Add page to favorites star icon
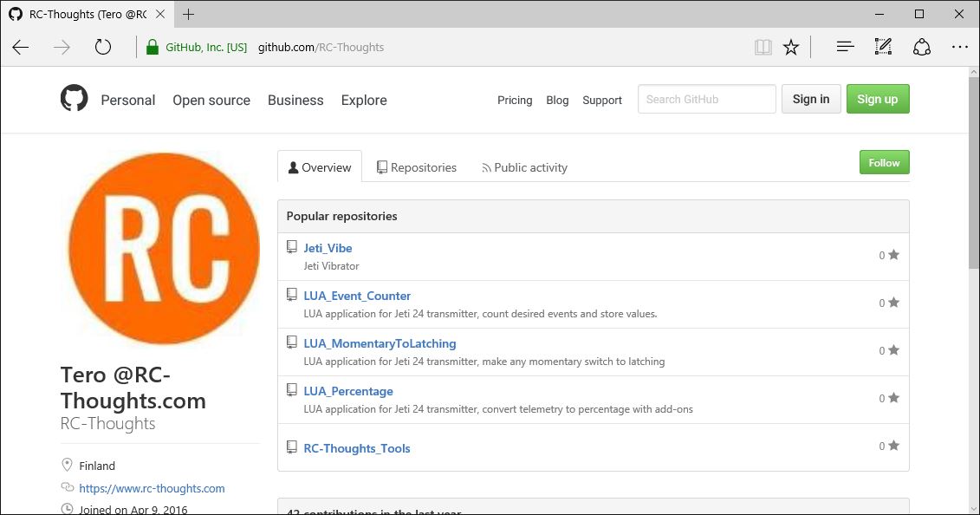The height and width of the screenshot is (515, 980). [791, 47]
